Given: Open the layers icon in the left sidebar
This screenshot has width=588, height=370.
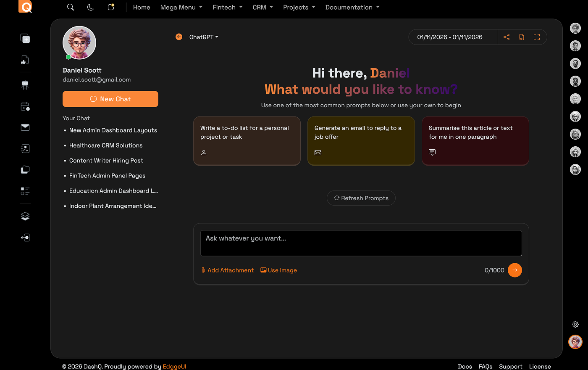Looking at the screenshot, I should pos(25,216).
